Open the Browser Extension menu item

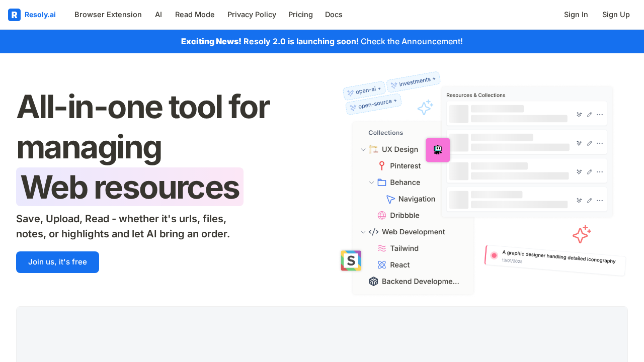coord(108,15)
